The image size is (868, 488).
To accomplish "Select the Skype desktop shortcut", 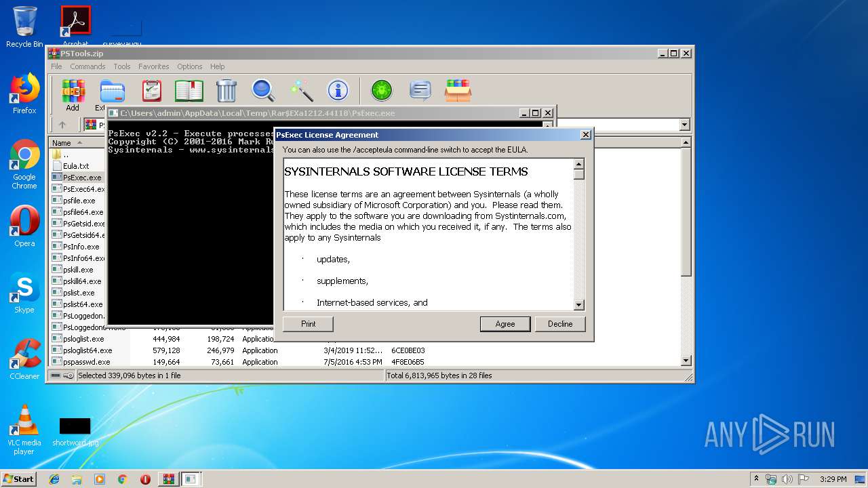I will coord(24,293).
